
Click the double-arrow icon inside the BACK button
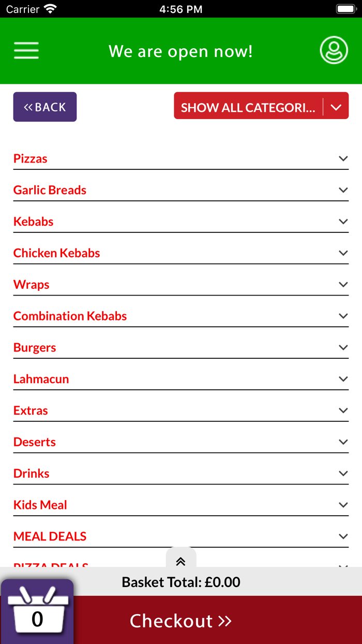[x=29, y=107]
